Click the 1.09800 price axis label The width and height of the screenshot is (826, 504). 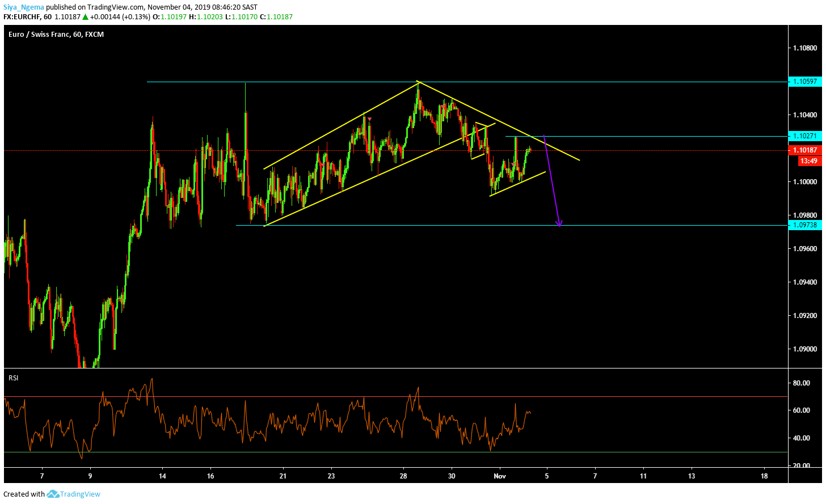coord(805,215)
